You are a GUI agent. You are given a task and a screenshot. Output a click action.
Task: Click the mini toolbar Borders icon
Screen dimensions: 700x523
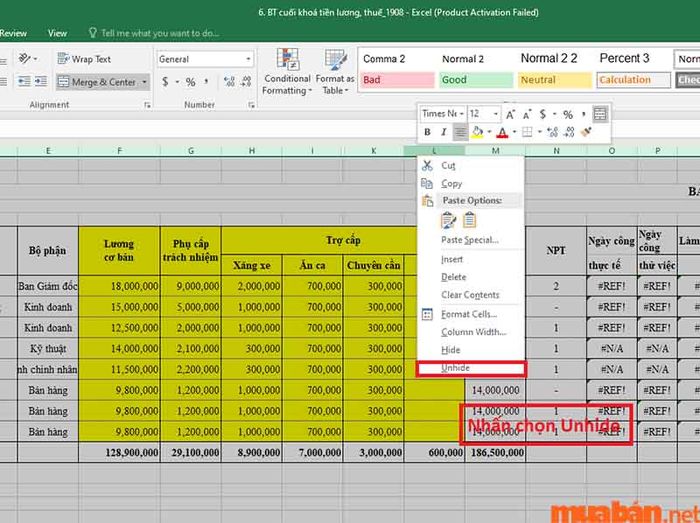[527, 132]
